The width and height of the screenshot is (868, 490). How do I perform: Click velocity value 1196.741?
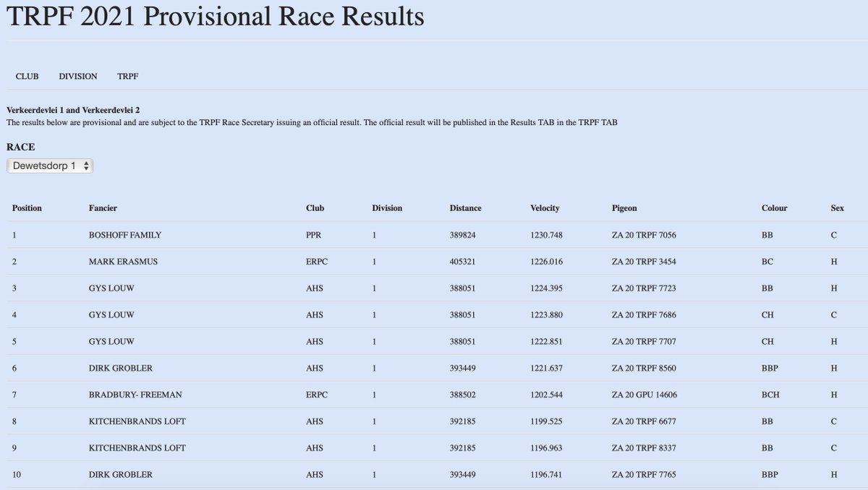pyautogui.click(x=546, y=475)
